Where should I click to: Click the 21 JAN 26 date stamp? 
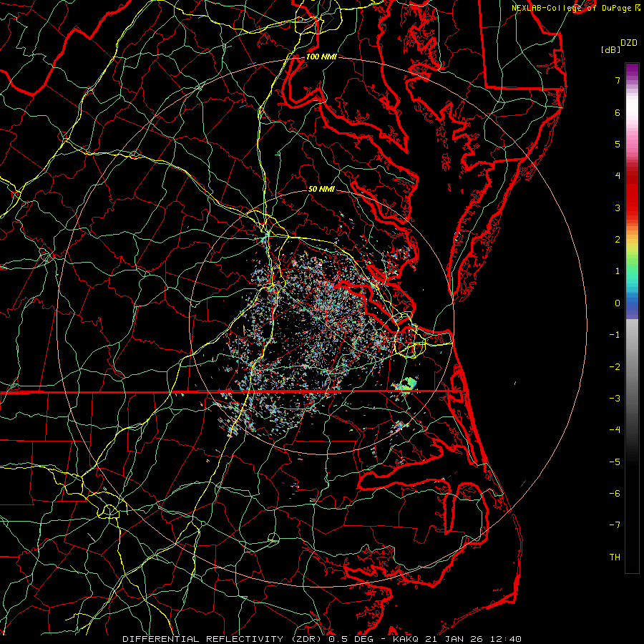coord(455,639)
